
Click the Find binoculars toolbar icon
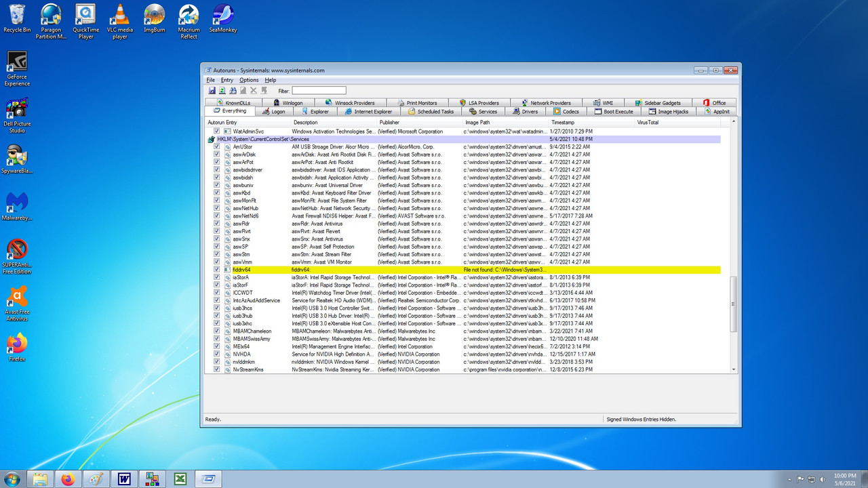tap(233, 90)
